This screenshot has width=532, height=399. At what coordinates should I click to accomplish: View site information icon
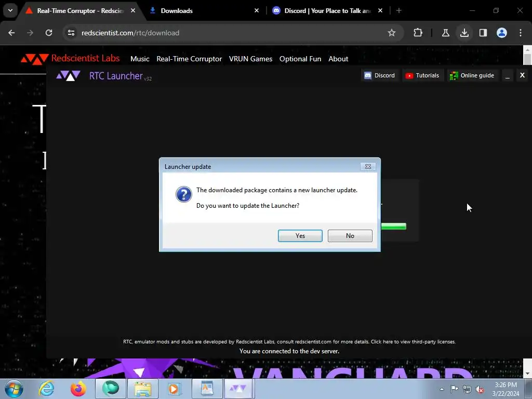[71, 33]
